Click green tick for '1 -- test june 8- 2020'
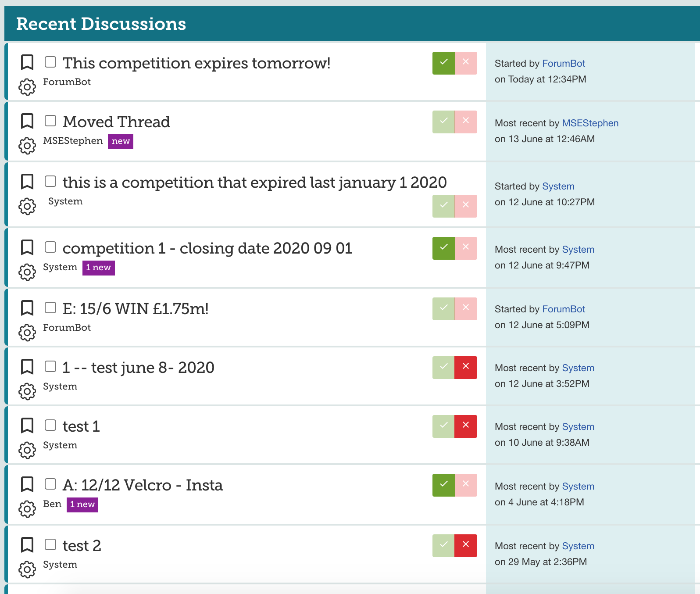Screen dimensions: 700x594 (x=443, y=368)
